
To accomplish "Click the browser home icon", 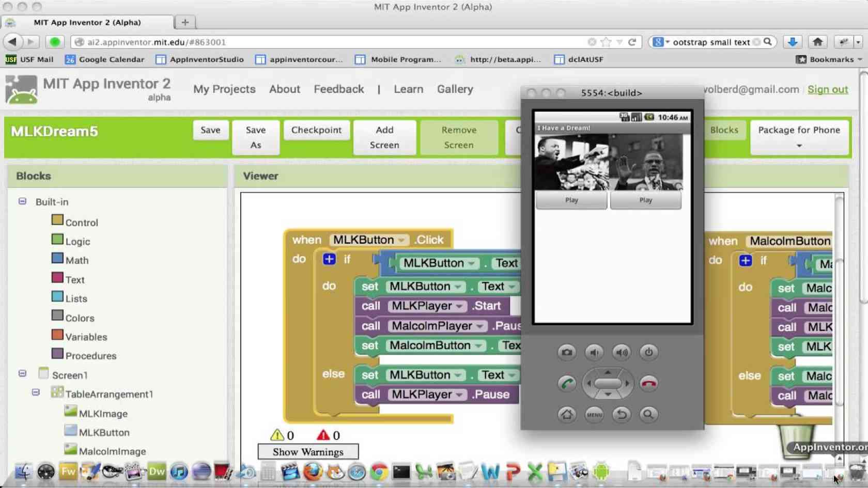I will pyautogui.click(x=817, y=42).
